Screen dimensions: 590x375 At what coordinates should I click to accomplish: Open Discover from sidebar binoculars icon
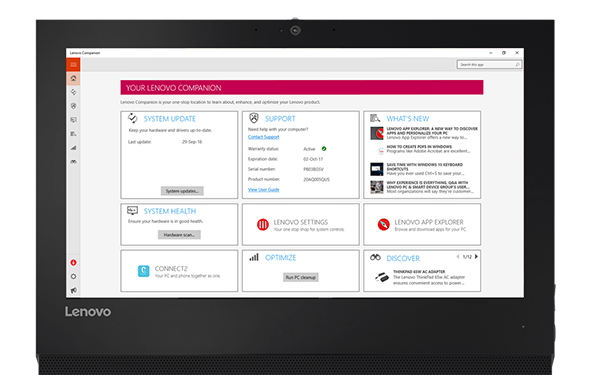pyautogui.click(x=73, y=162)
